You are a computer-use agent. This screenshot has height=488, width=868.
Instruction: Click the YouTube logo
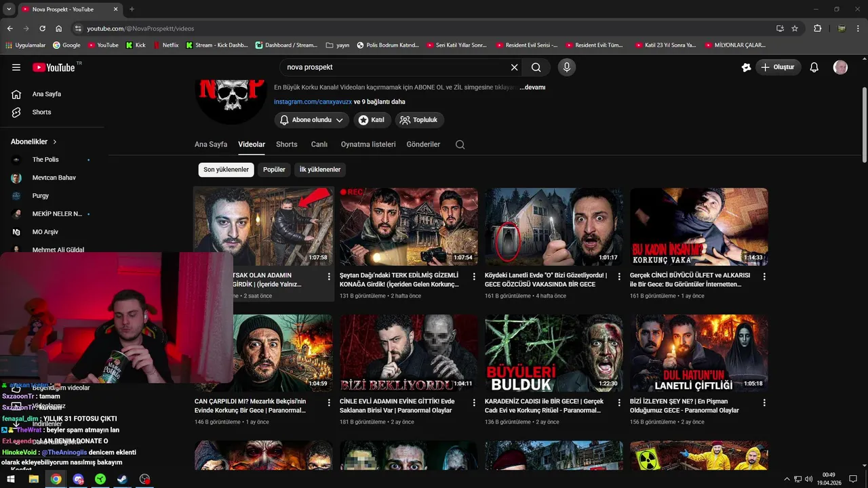[54, 67]
